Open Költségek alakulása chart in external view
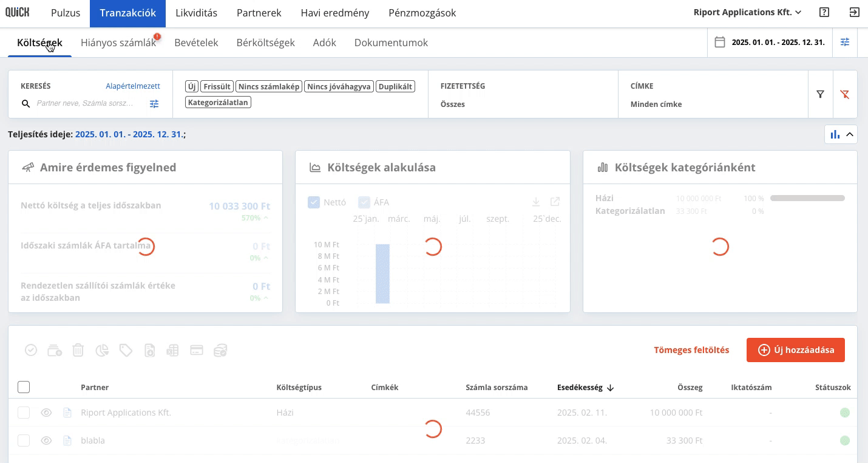 point(555,202)
